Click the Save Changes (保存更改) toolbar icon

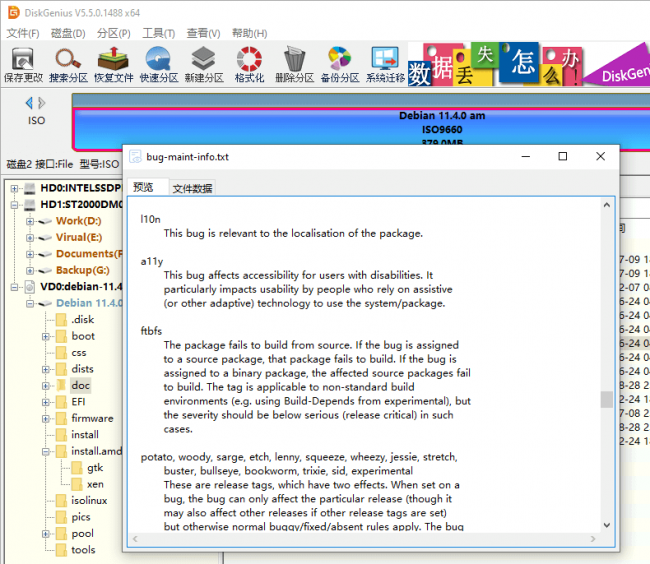click(23, 65)
